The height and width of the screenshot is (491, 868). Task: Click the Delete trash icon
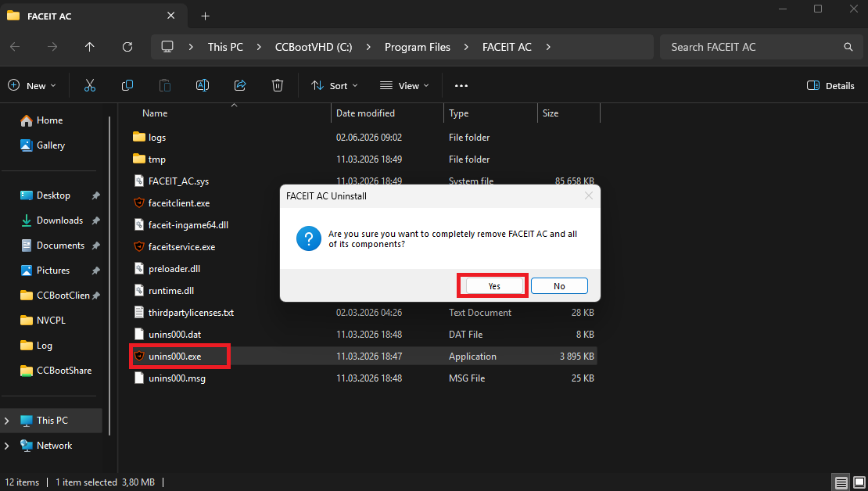(278, 85)
